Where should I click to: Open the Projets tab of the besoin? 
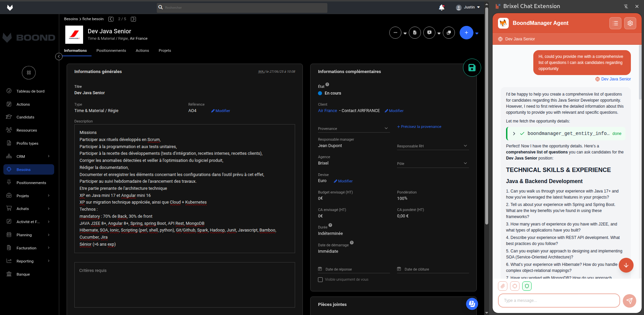click(x=165, y=50)
